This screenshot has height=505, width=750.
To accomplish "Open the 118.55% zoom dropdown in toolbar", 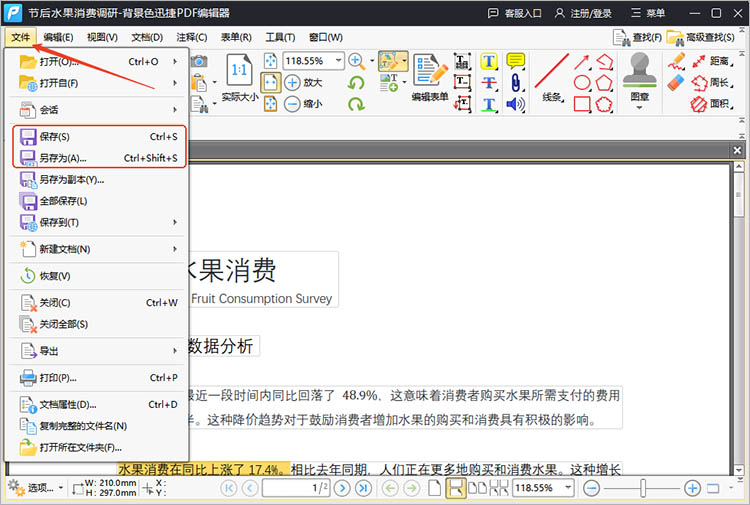I will (339, 61).
